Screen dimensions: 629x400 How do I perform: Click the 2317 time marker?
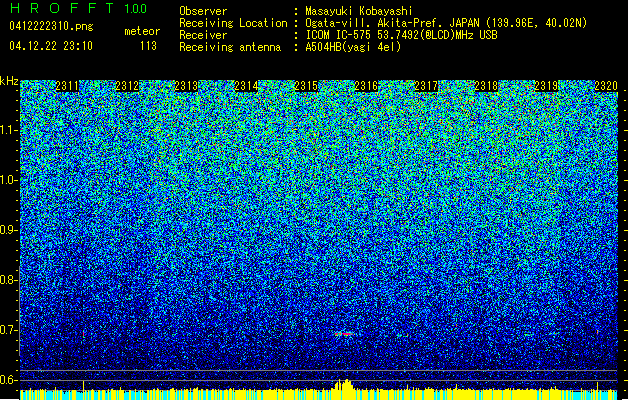[426, 86]
